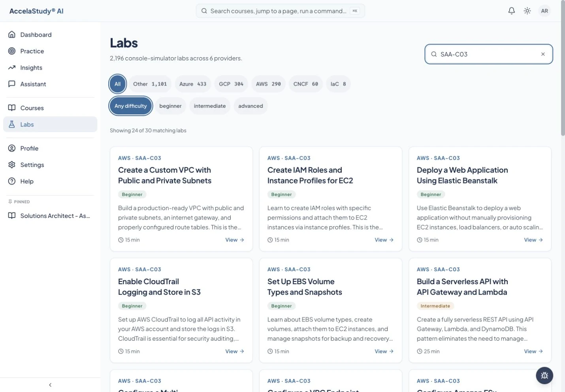565x392 pixels.
Task: Open Profile in the sidebar
Action: [50, 148]
